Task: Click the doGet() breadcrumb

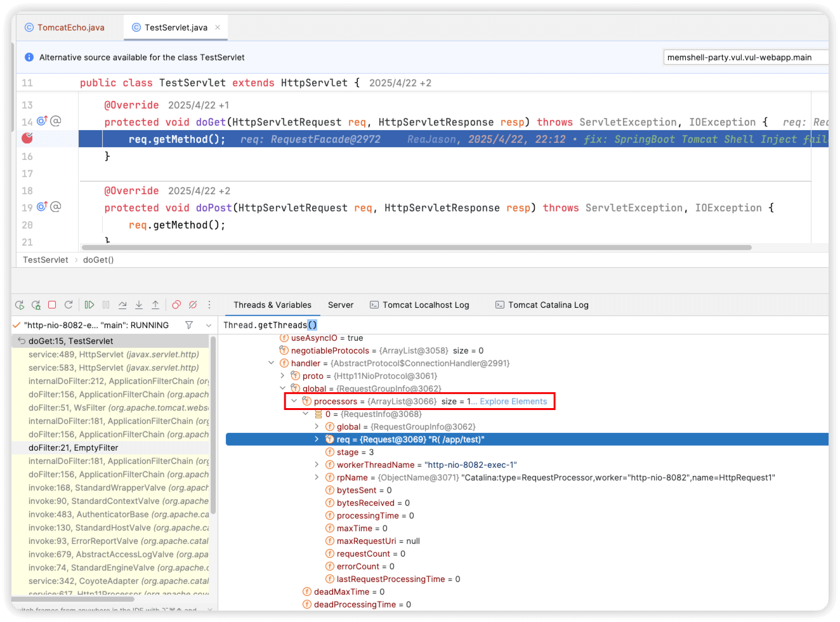Action: pos(98,260)
